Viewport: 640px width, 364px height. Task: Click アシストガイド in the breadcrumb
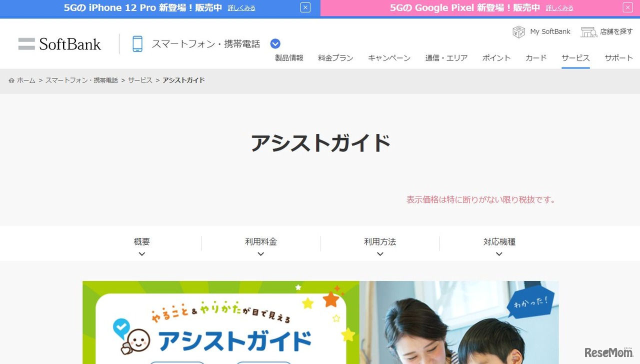(x=183, y=80)
